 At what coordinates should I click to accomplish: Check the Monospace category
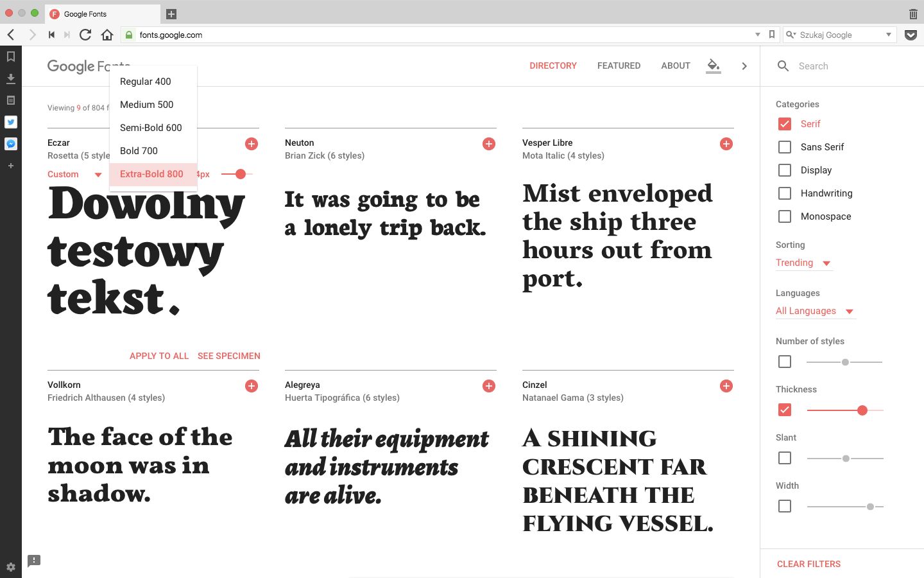tap(785, 216)
